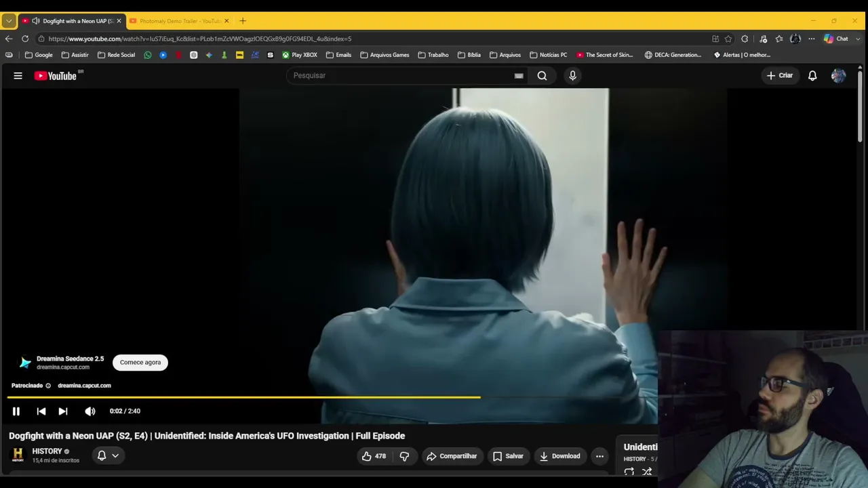The image size is (868, 488).
Task: Go back in the browser
Action: click(9, 39)
